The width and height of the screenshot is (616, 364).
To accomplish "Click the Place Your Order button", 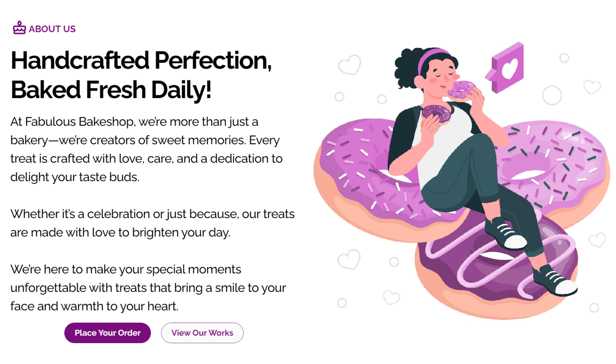I will (108, 333).
